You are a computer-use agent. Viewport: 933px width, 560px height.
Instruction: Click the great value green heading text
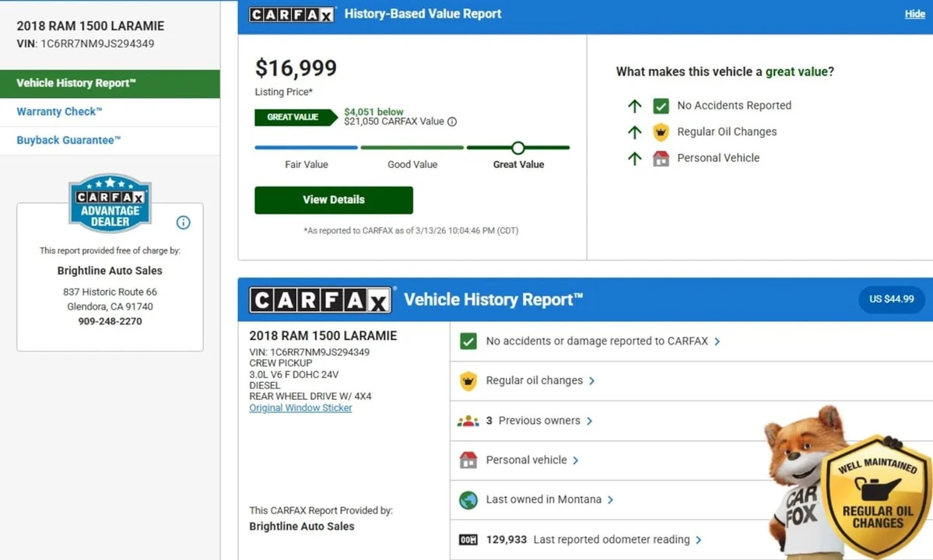point(796,72)
